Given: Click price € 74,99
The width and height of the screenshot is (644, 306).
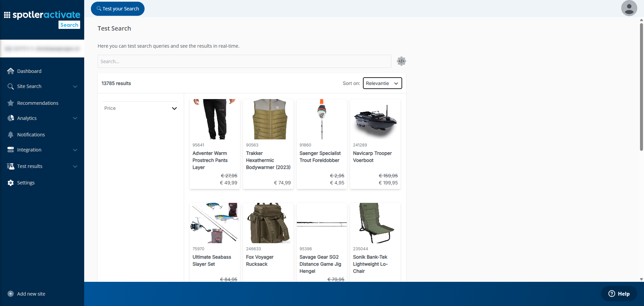Looking at the screenshot, I should 282,183.
